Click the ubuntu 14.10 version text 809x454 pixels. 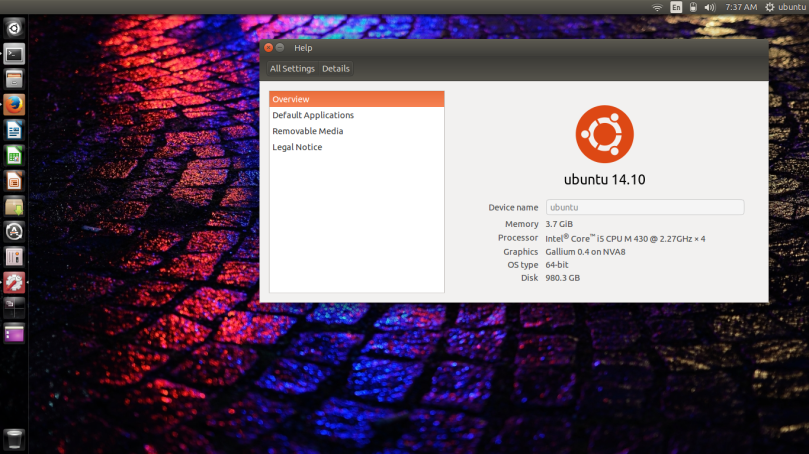coord(604,180)
